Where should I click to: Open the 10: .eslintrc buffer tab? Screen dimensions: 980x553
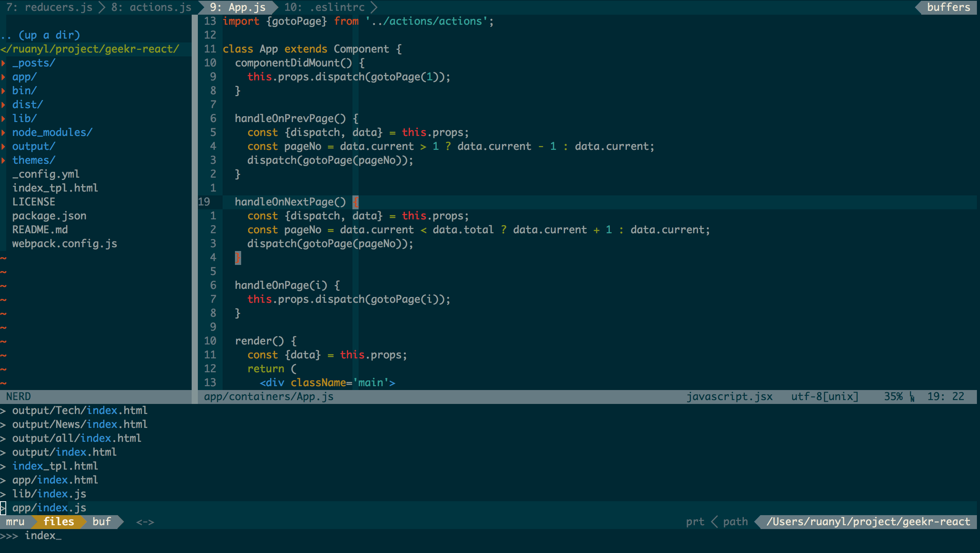(x=325, y=7)
